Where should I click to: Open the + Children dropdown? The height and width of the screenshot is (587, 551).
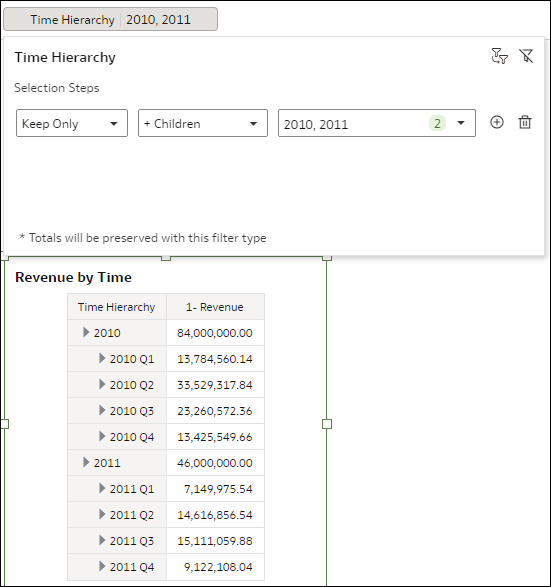tap(203, 123)
